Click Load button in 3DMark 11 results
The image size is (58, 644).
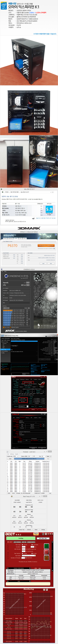[43, 264]
